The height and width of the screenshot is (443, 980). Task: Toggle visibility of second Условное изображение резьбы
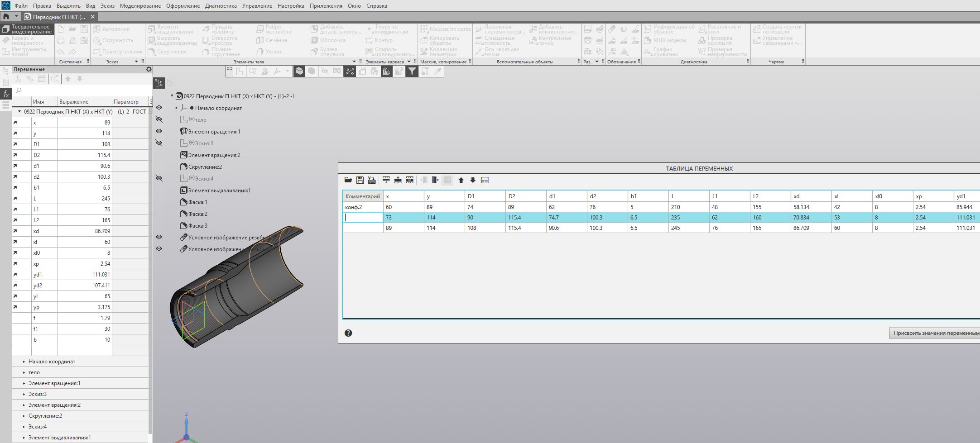159,249
